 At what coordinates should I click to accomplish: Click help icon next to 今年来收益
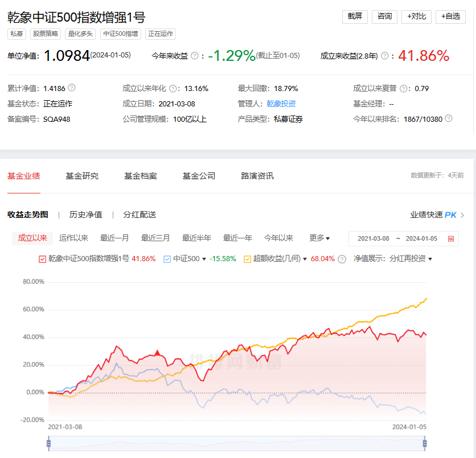195,56
